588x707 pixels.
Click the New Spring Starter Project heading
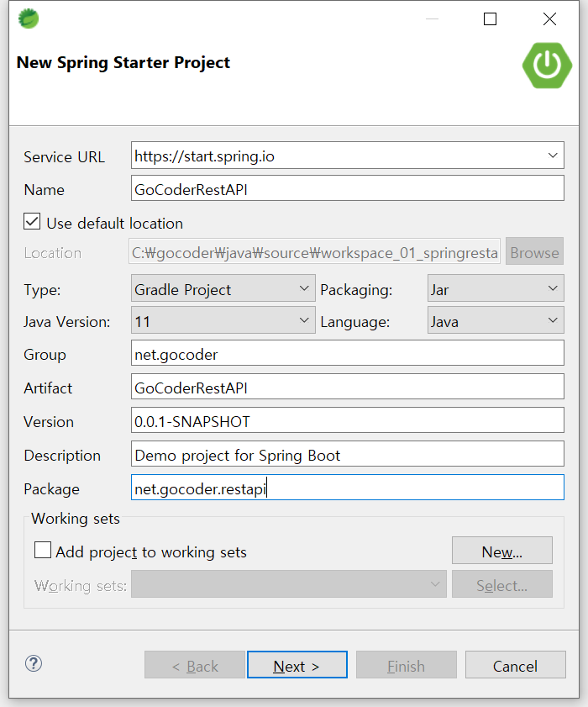123,63
